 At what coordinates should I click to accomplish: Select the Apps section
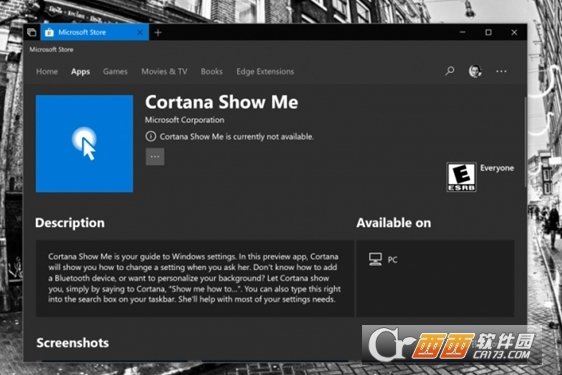(x=80, y=72)
